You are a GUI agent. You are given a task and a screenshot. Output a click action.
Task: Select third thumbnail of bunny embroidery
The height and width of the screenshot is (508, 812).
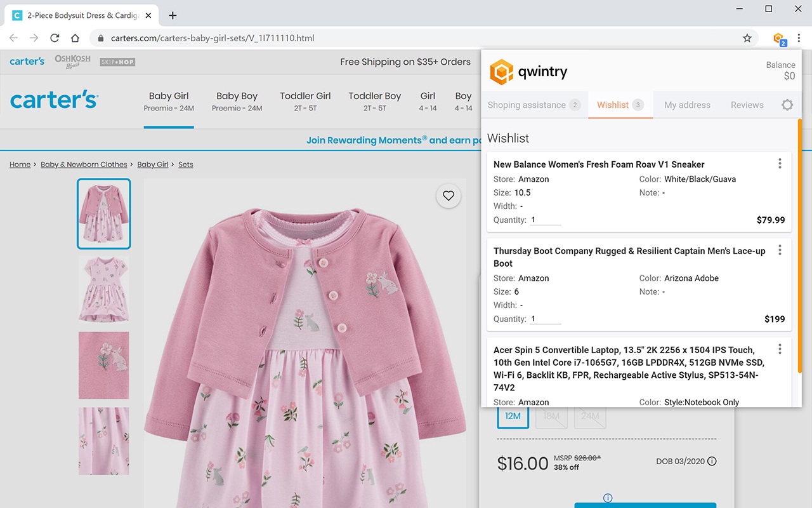pos(104,365)
